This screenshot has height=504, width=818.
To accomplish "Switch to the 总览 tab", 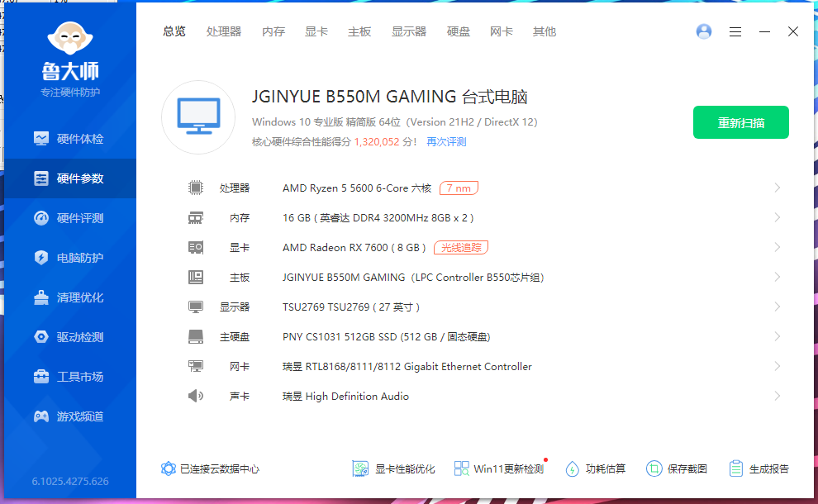I will pos(174,32).
